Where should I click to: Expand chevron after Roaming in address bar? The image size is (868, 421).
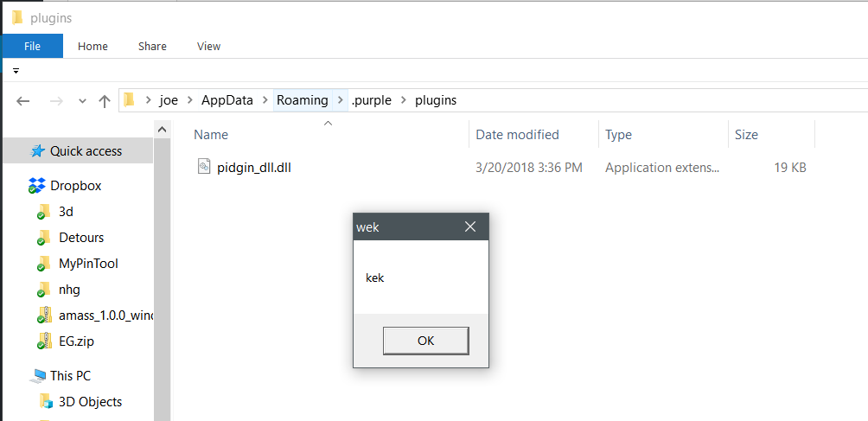(341, 100)
